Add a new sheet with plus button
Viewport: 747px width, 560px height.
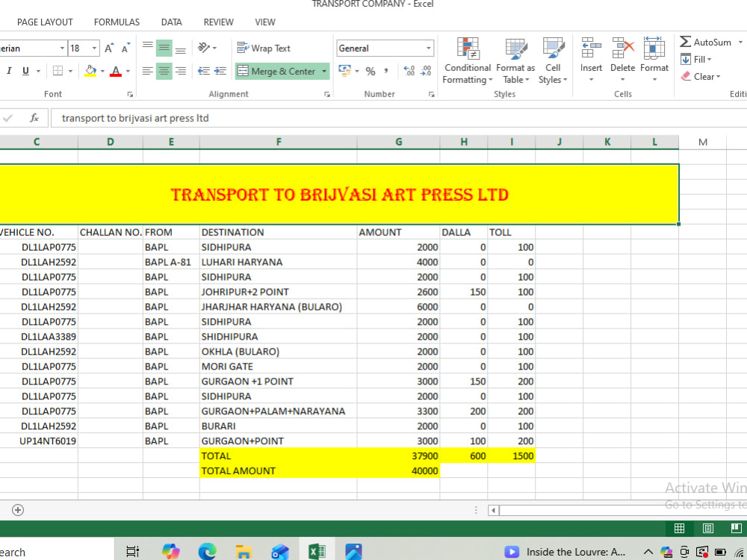18,510
